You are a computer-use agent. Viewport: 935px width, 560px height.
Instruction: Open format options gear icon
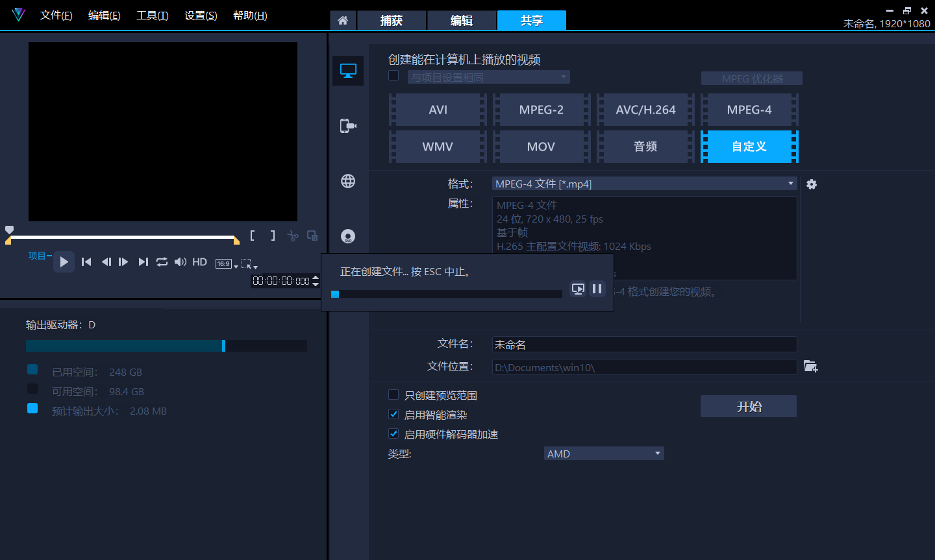pos(812,184)
